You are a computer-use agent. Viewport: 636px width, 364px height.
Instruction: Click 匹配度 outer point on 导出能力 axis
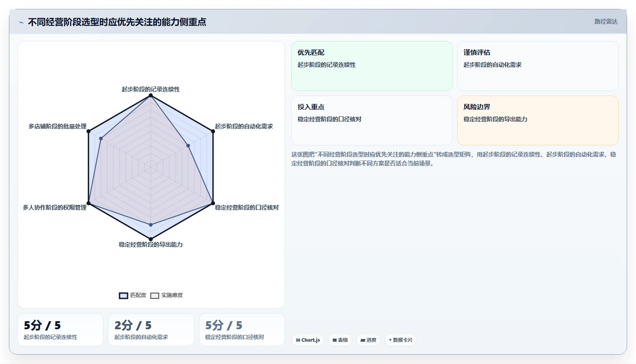pos(151,239)
